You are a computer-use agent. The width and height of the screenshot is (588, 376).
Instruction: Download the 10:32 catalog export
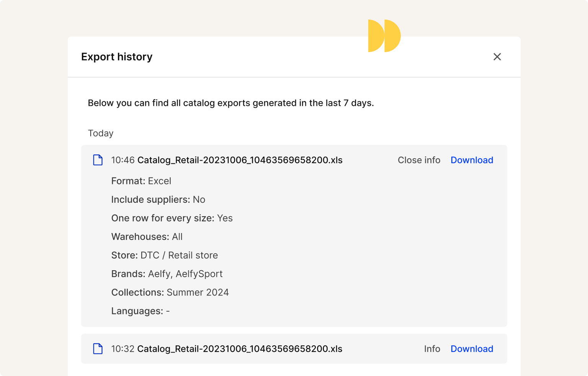(472, 349)
